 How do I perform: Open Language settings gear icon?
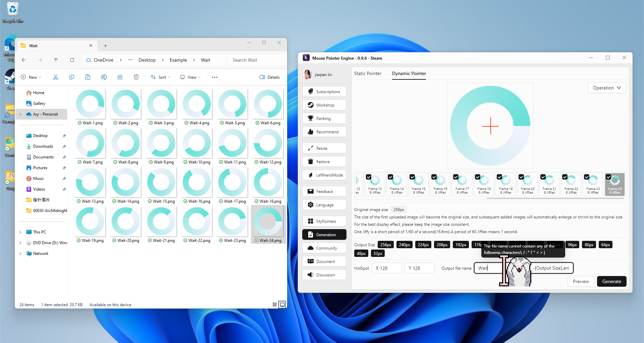311,205
